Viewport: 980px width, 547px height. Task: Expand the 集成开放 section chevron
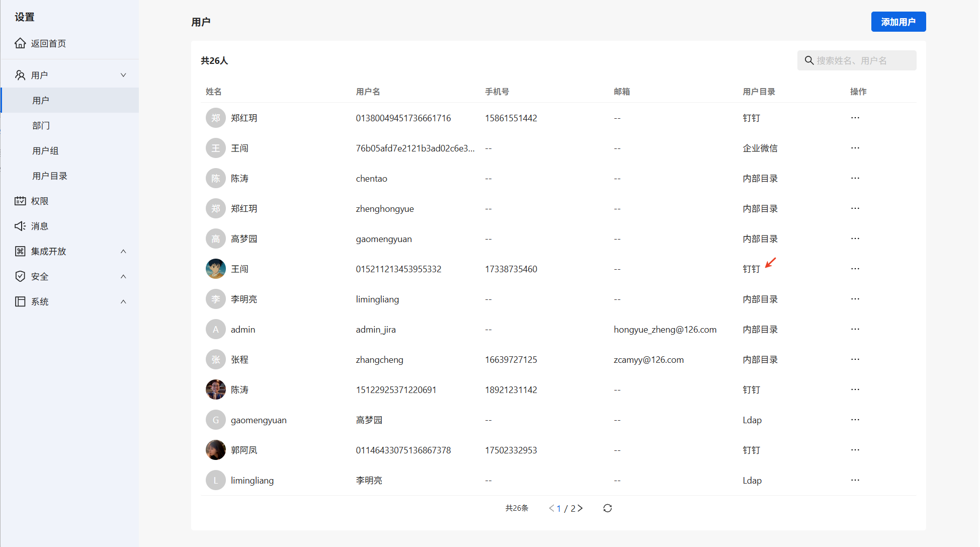pyautogui.click(x=123, y=251)
